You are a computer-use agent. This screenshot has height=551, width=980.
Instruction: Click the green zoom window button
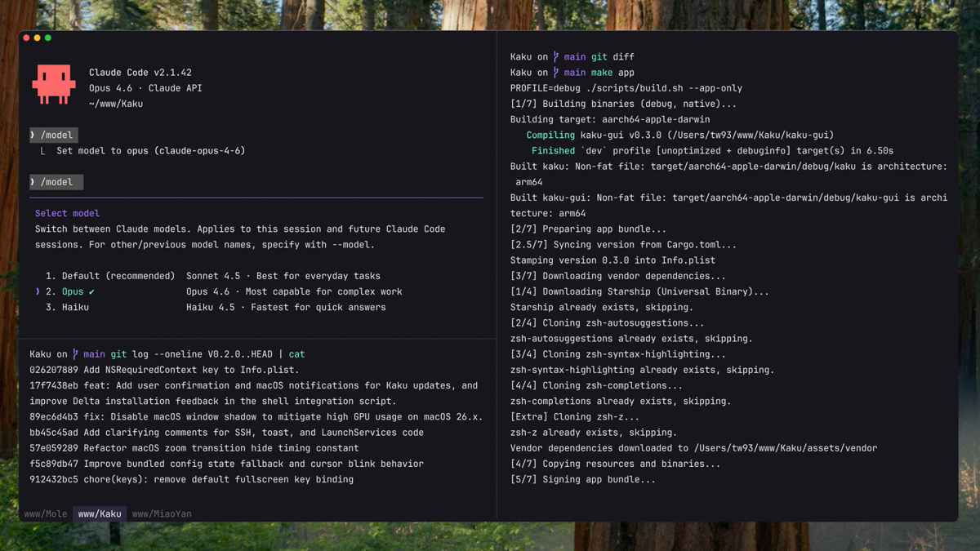coord(48,38)
